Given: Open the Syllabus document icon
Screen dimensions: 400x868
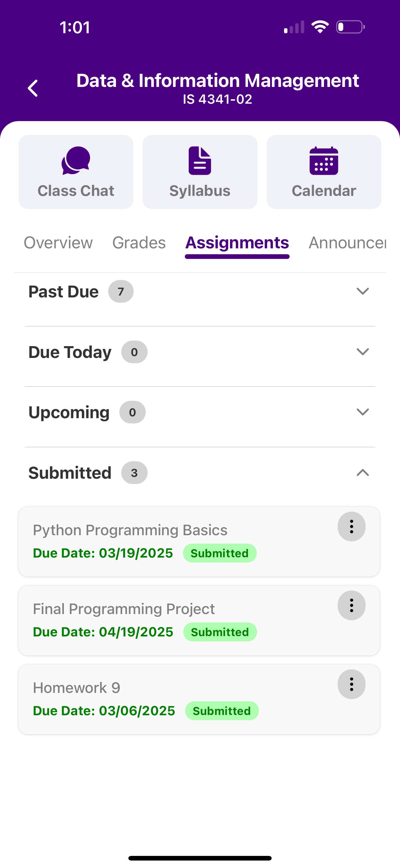Looking at the screenshot, I should (x=200, y=161).
